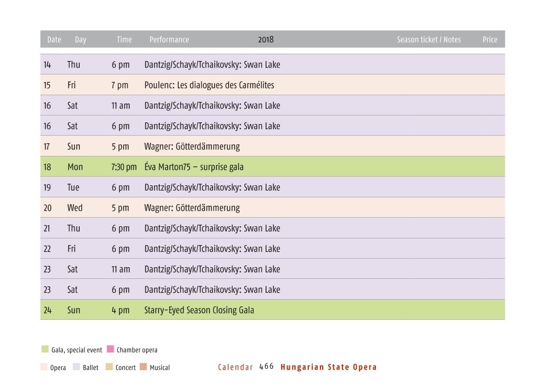Click the Performance column header
545x392 pixels.
point(169,40)
